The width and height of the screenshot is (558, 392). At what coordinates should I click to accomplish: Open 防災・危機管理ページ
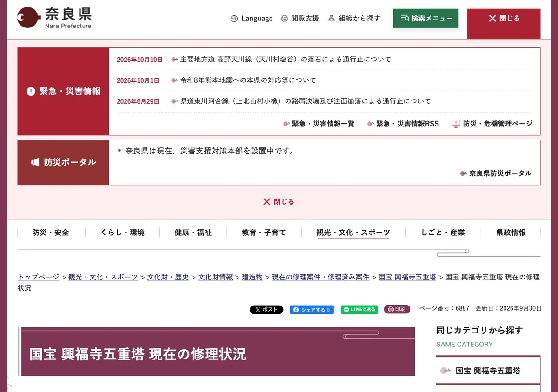click(492, 124)
